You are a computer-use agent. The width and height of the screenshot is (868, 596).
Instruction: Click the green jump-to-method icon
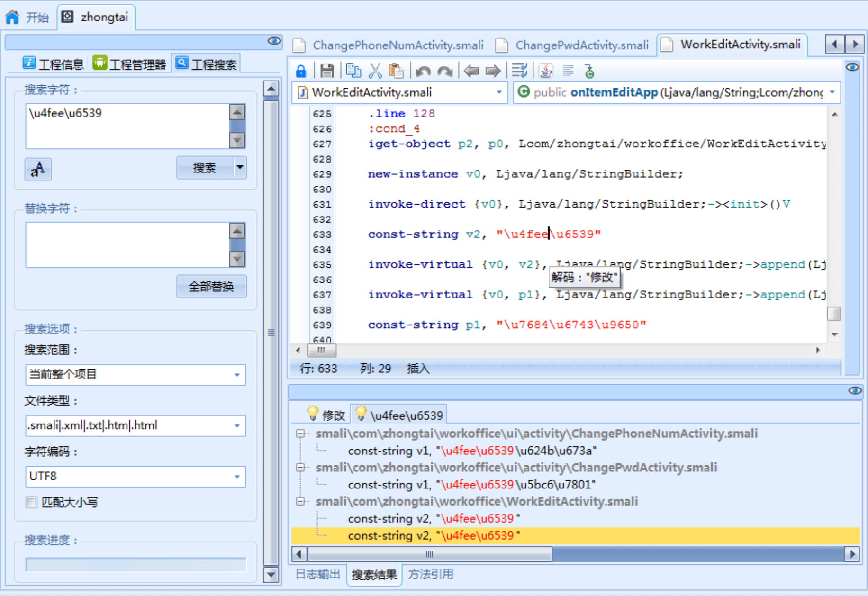[589, 71]
